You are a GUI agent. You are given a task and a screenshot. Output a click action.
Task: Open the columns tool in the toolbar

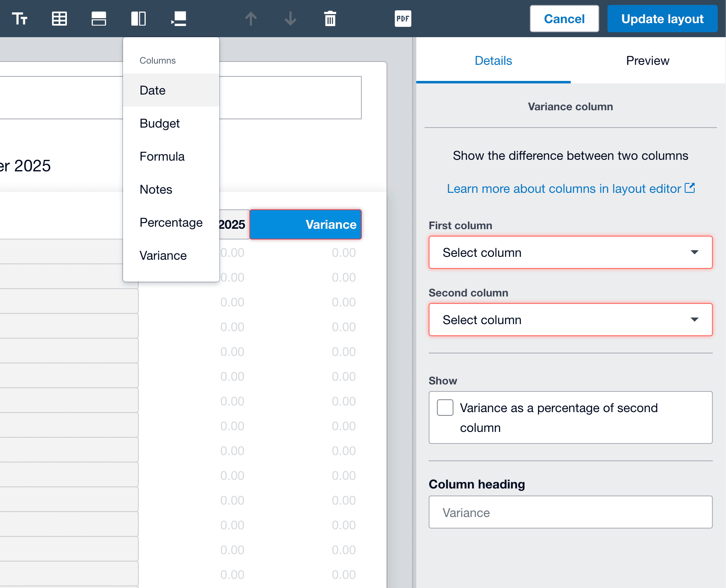pyautogui.click(x=138, y=19)
